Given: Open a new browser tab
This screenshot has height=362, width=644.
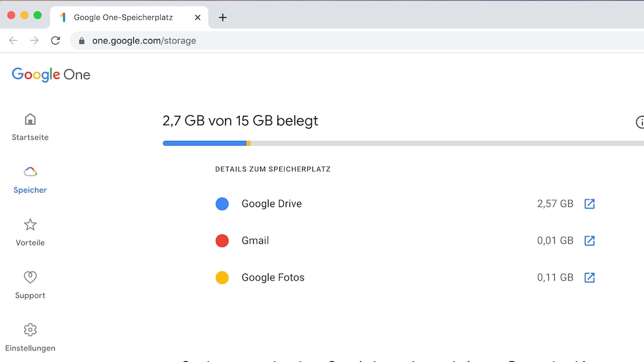Looking at the screenshot, I should click(223, 18).
